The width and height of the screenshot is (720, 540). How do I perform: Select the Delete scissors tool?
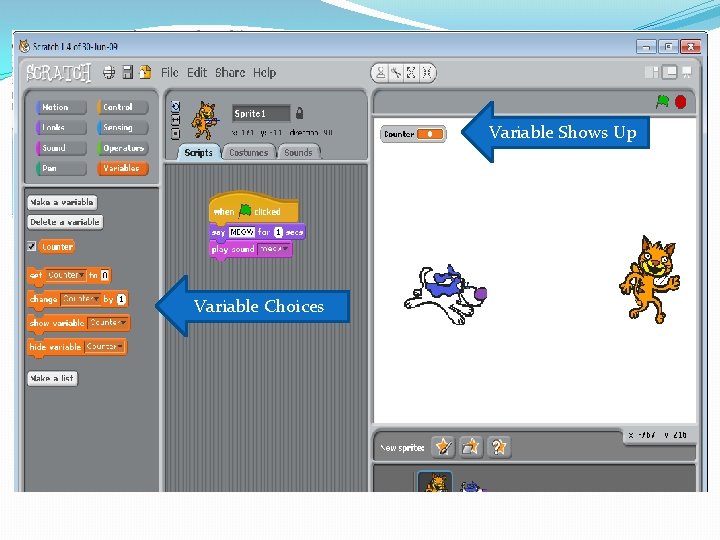[396, 73]
